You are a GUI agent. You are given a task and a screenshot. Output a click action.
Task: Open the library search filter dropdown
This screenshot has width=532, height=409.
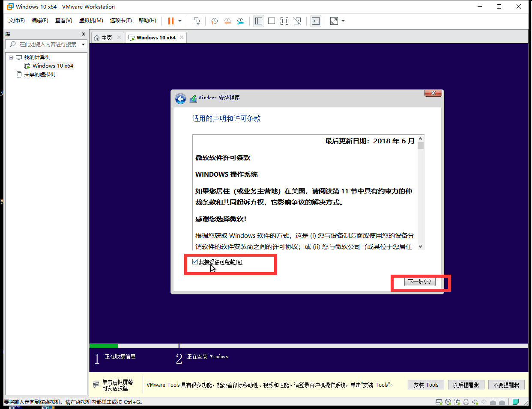point(83,44)
